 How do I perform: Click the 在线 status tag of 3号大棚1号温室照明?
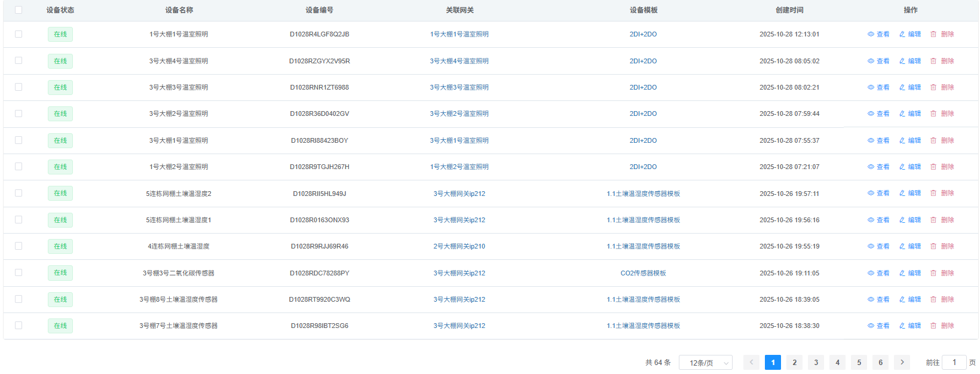(60, 140)
